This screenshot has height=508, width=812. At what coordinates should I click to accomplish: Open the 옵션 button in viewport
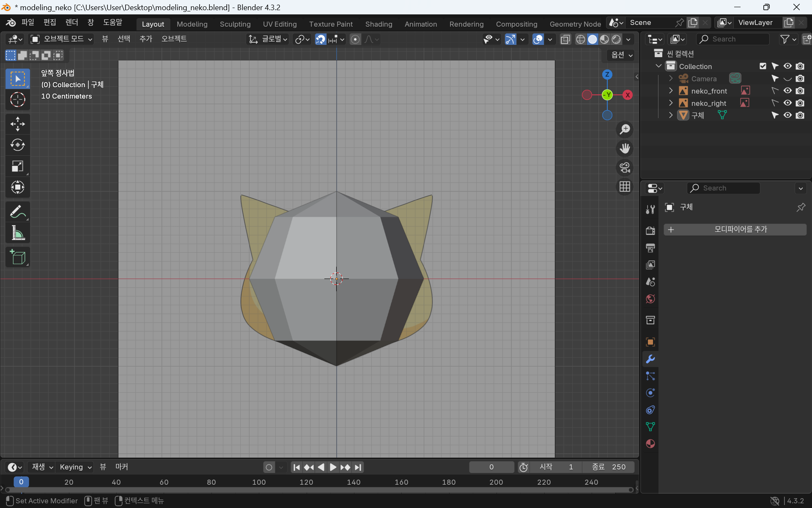tap(621, 55)
